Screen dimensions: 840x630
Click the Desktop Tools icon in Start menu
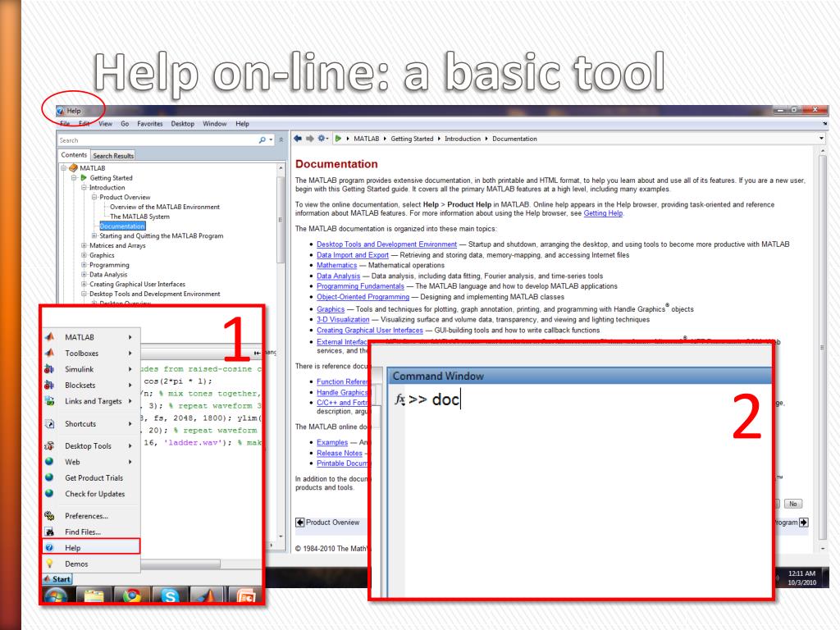pos(49,445)
